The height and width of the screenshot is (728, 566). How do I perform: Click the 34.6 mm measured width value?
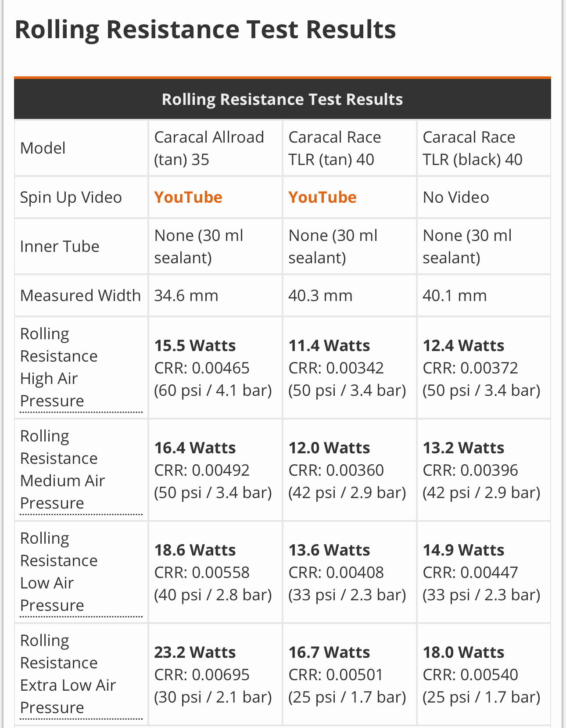[x=186, y=296]
